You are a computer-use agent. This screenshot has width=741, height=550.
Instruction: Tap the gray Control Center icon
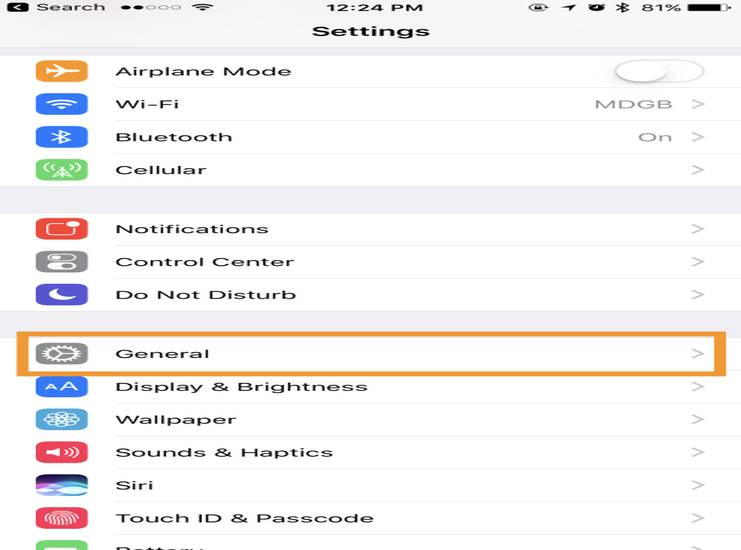61,262
